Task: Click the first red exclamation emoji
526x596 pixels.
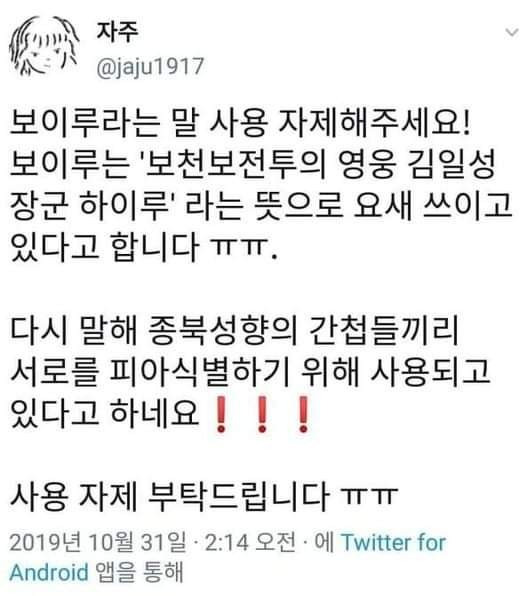Action: click(221, 414)
